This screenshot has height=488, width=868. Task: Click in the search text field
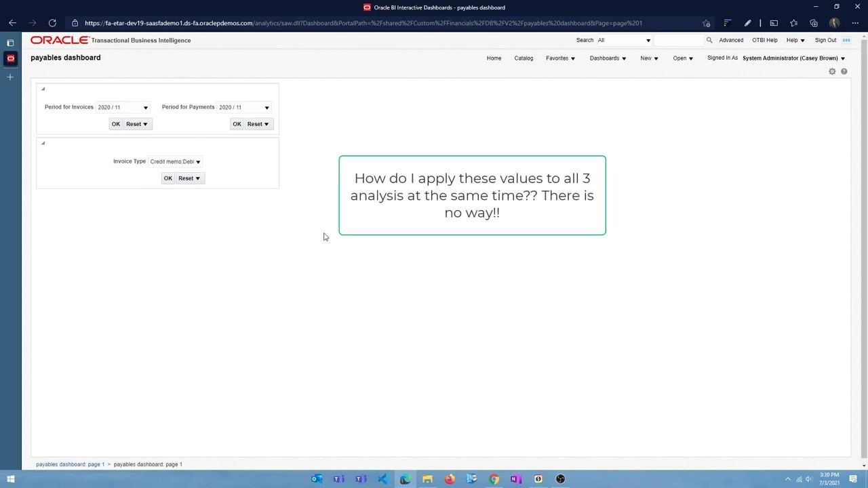pyautogui.click(x=679, y=40)
